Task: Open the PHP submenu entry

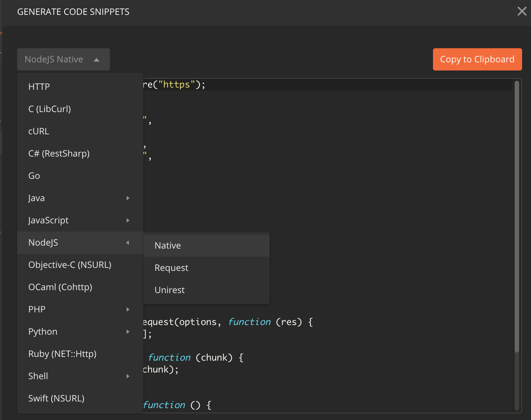Action: tap(80, 309)
